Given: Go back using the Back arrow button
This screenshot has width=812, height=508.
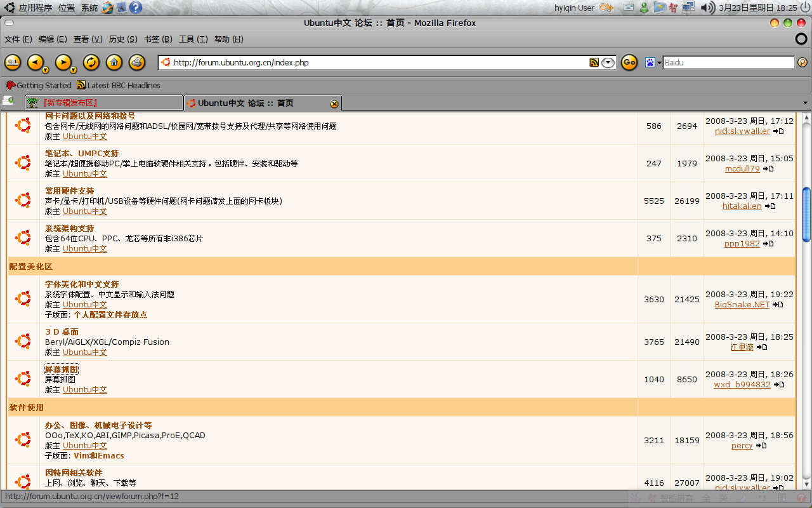Looking at the screenshot, I should tap(35, 62).
